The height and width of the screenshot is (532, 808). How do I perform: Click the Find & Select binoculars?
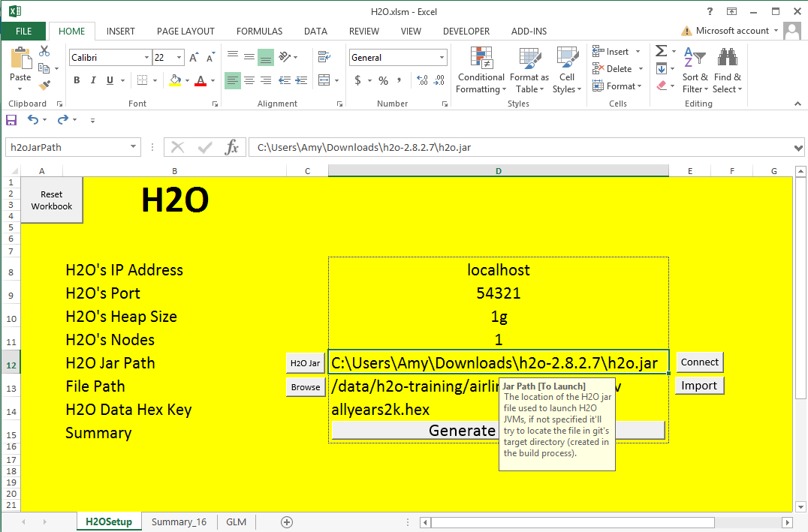(727, 71)
